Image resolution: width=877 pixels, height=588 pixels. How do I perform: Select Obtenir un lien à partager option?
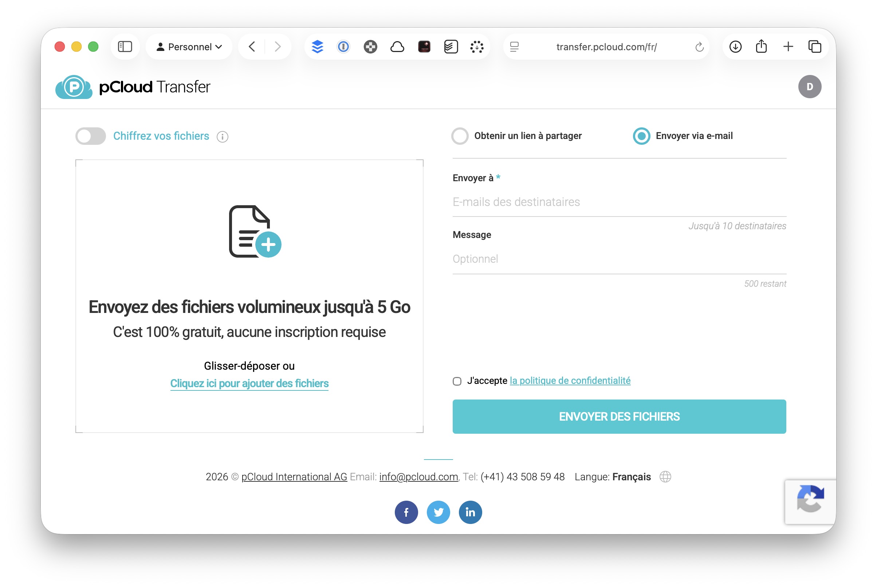(x=460, y=136)
